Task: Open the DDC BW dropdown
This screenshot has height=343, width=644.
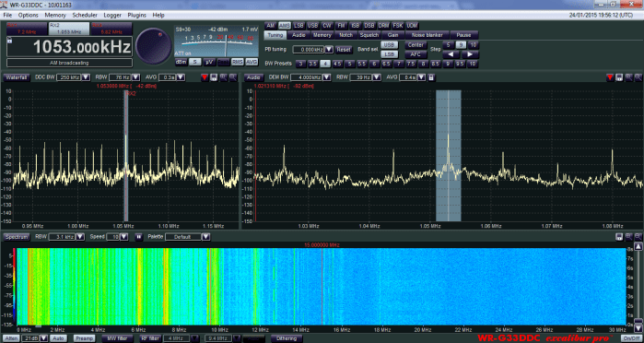Action: [86, 77]
